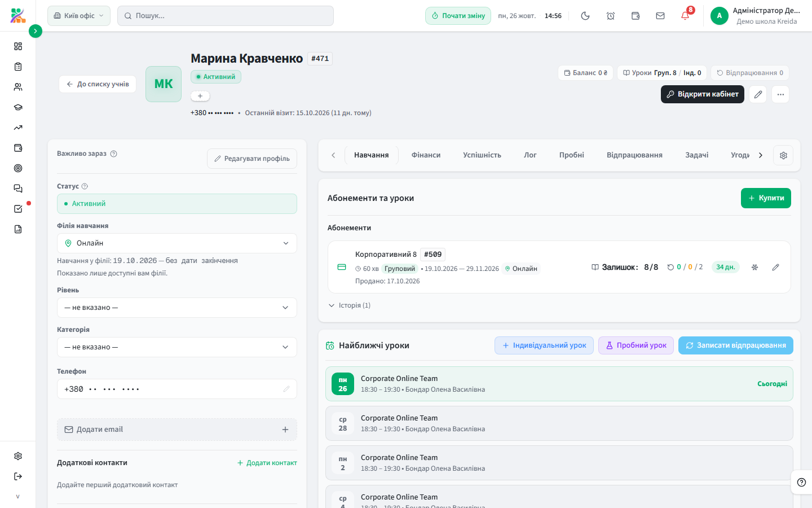This screenshot has width=812, height=508.
Task: Edit student with pencil icon near Відкрити кабінет
Action: coord(758,94)
